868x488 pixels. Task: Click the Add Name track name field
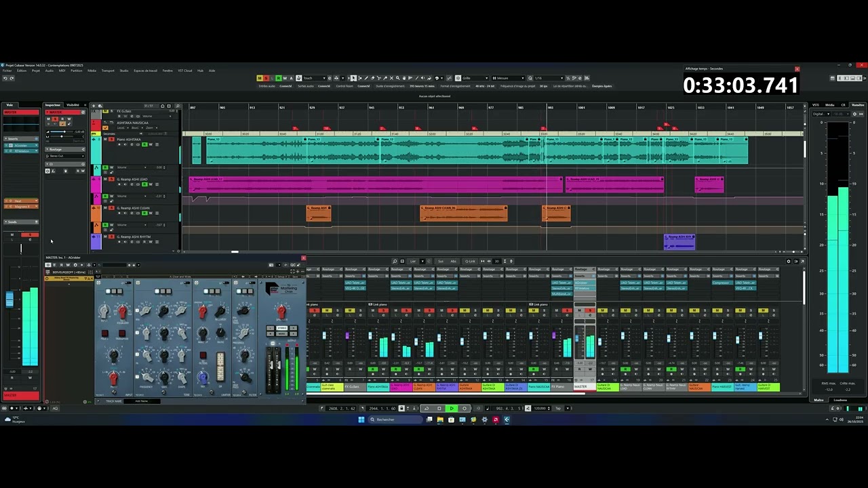pyautogui.click(x=141, y=401)
